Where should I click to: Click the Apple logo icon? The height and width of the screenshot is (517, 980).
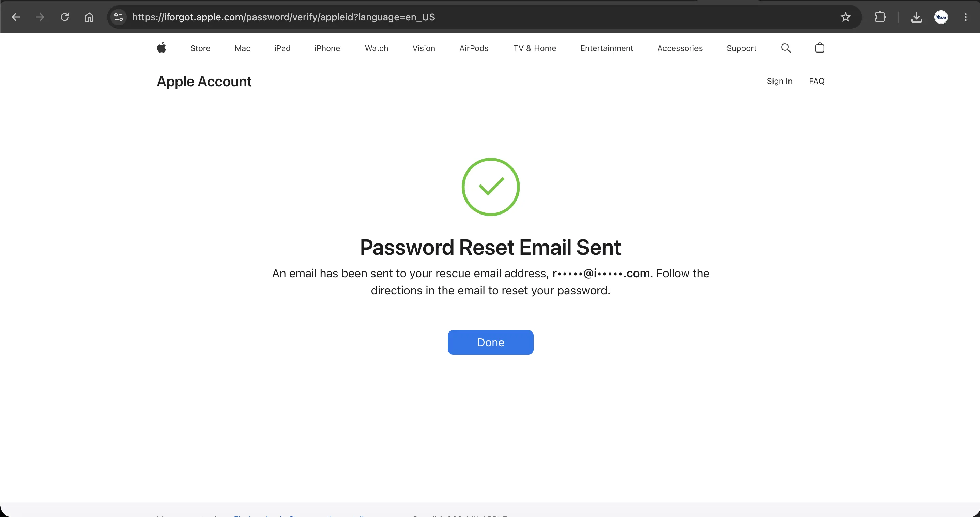pyautogui.click(x=161, y=48)
